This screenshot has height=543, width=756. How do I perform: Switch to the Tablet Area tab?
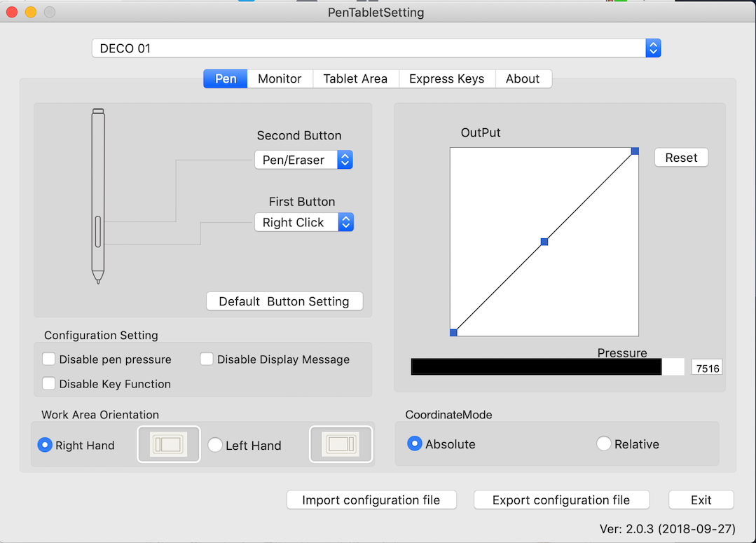355,78
